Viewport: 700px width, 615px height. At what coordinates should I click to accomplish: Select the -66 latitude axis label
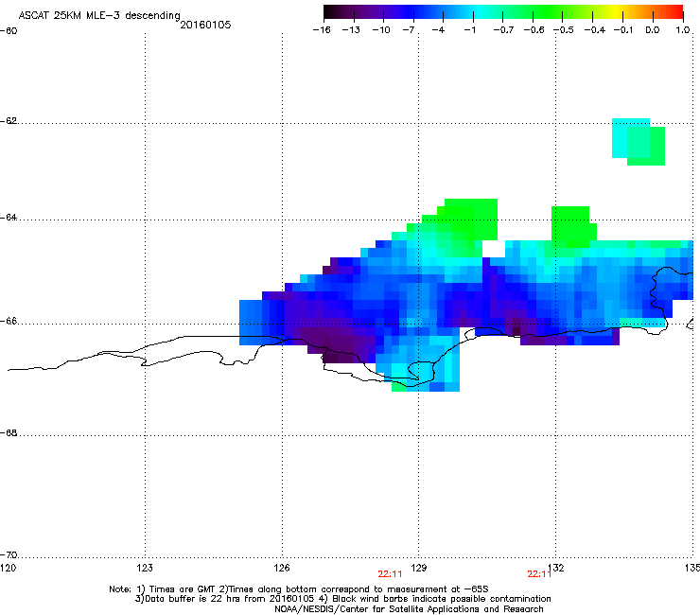pyautogui.click(x=9, y=322)
